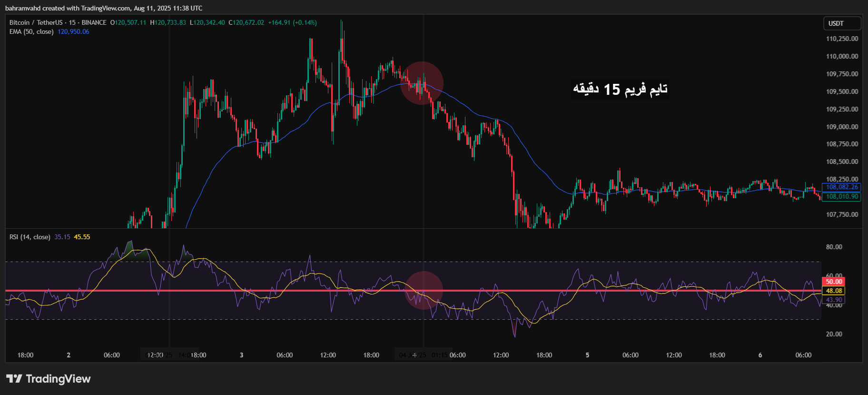Click the yellow RSI value 45.55 in legend

point(82,237)
